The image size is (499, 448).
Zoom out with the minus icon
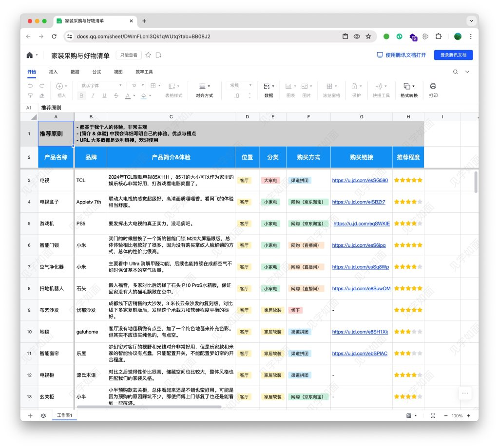coord(446,415)
